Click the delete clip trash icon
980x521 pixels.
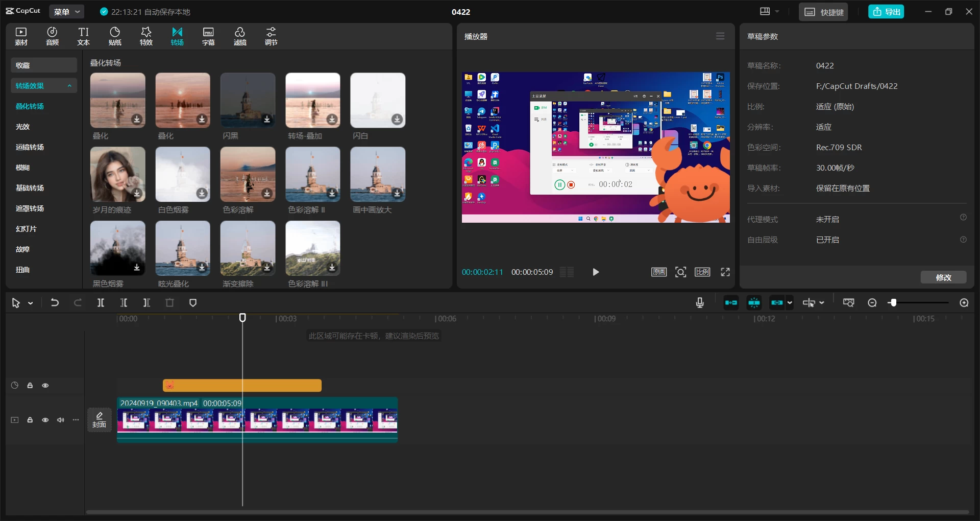pos(170,303)
